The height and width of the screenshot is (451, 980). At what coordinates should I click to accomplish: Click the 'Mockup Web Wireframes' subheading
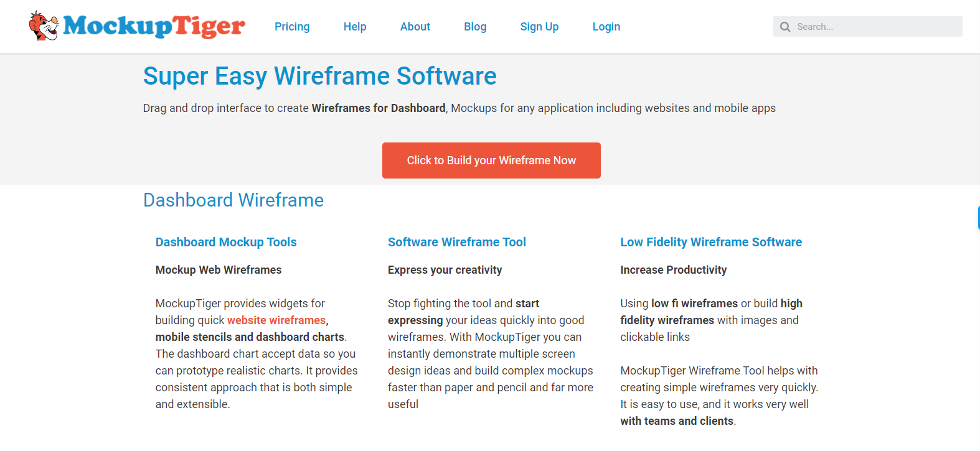pos(219,270)
